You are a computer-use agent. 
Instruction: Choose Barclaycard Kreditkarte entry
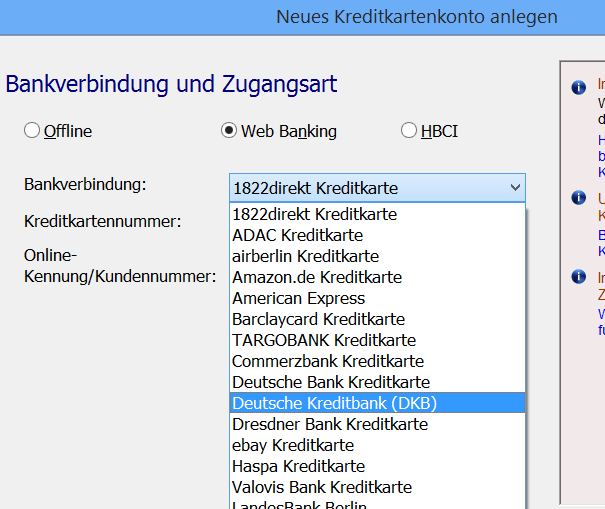tap(318, 319)
